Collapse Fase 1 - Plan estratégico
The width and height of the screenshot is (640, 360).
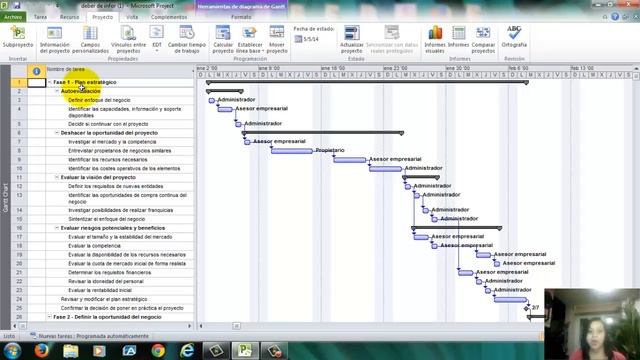[50, 82]
